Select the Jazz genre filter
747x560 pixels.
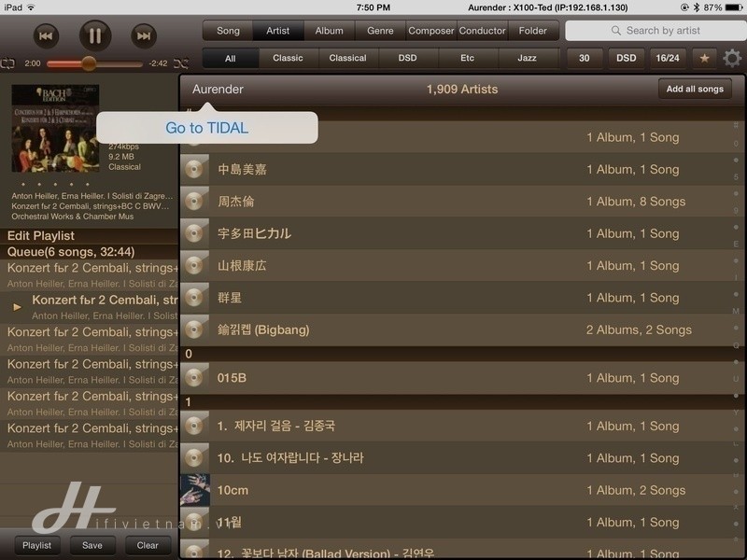click(527, 58)
